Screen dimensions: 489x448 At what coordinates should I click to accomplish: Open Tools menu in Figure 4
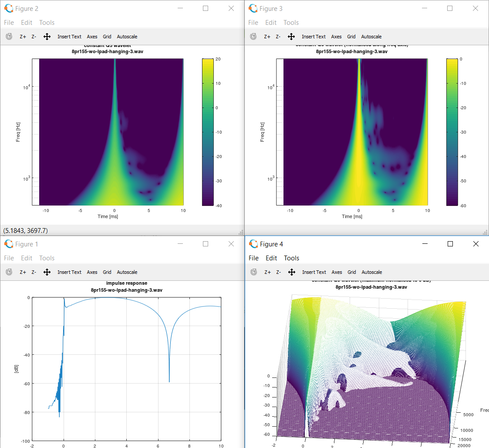(291, 258)
